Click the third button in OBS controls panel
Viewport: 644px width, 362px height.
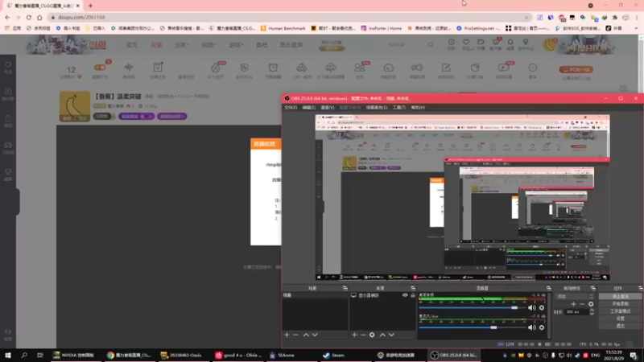pos(620,311)
